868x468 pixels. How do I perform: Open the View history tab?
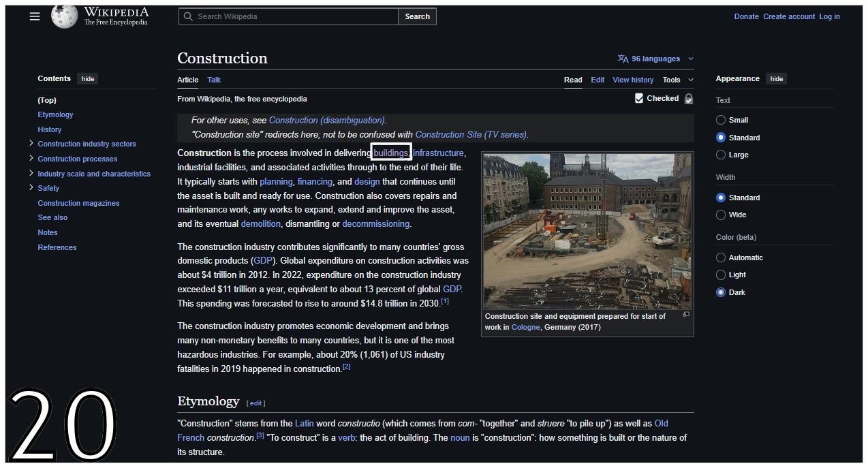[x=633, y=80]
